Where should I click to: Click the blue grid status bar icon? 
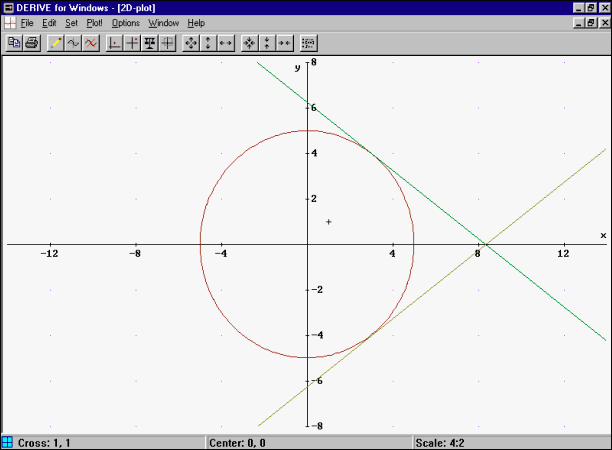coord(7,443)
